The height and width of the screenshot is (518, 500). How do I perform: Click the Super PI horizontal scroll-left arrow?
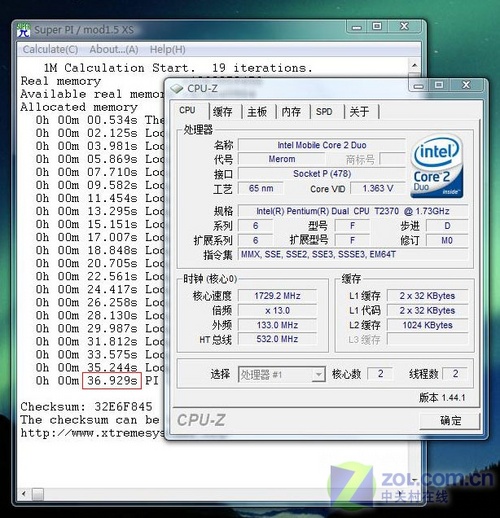(24, 493)
